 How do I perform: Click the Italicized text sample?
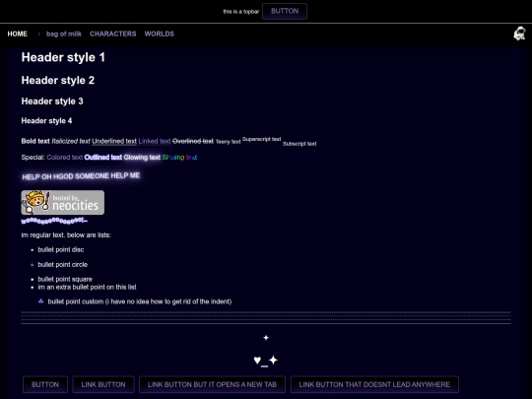[71, 141]
